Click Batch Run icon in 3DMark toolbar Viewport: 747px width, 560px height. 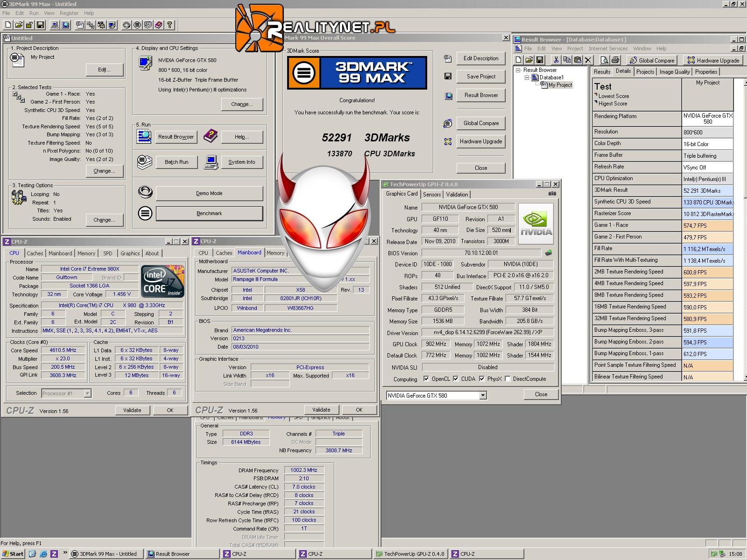tap(148, 25)
